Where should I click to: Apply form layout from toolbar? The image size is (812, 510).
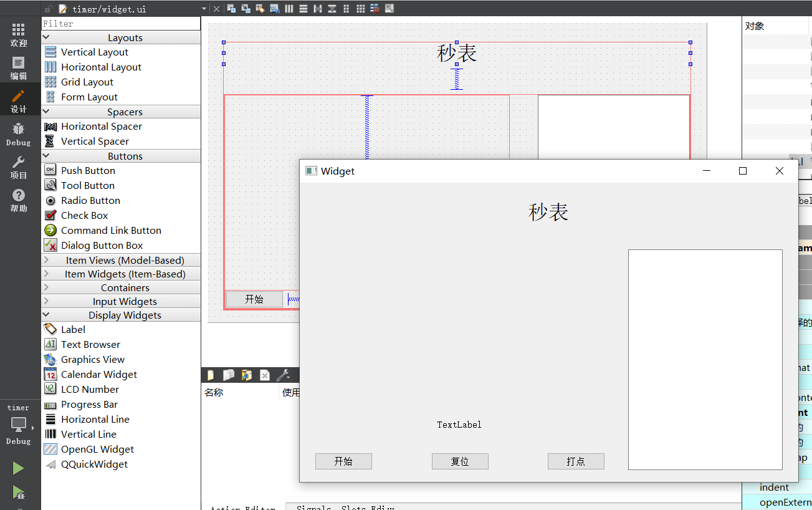pyautogui.click(x=346, y=9)
